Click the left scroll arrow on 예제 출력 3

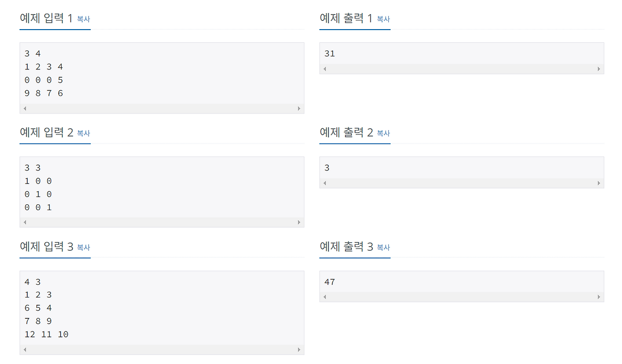[x=324, y=296]
